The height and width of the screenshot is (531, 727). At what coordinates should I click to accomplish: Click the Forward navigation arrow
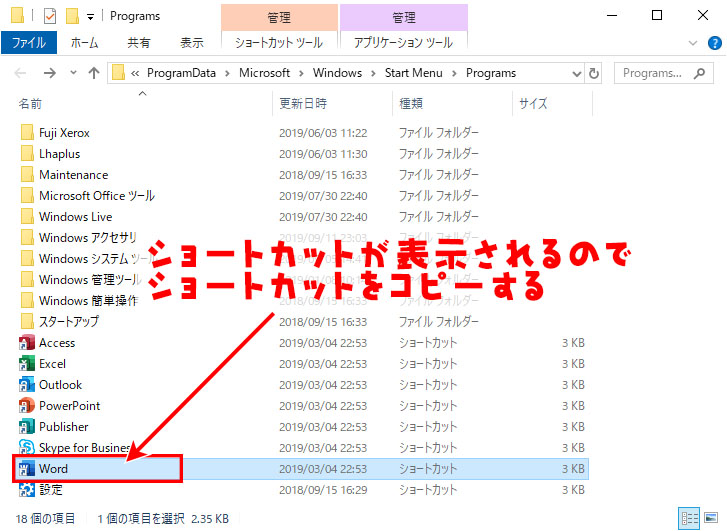pyautogui.click(x=49, y=73)
